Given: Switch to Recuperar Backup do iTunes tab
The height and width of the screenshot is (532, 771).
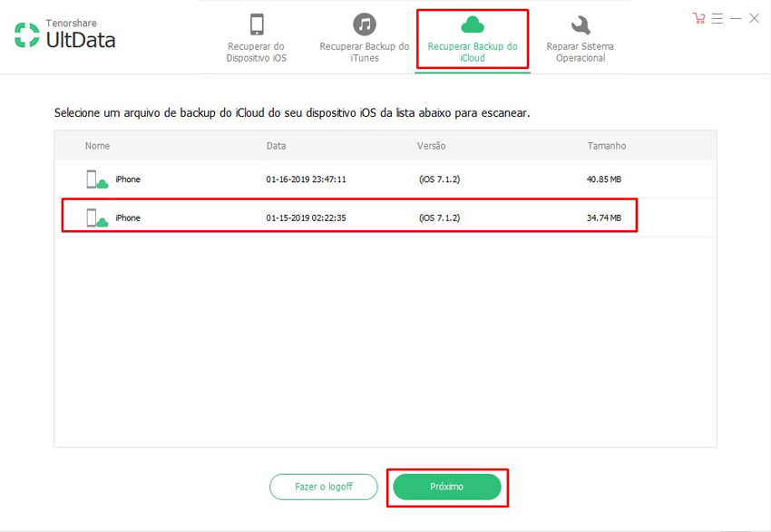Looking at the screenshot, I should 365,38.
